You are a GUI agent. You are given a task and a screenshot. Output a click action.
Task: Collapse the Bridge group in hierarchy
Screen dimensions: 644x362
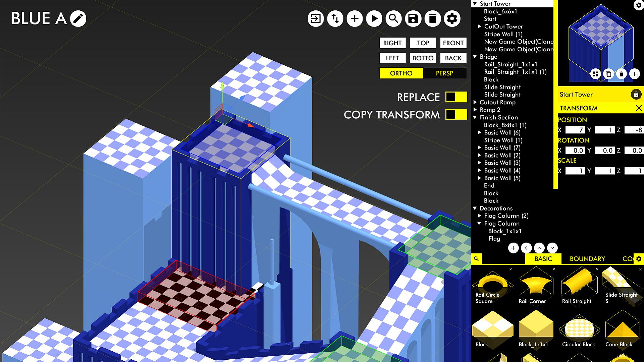(x=475, y=57)
